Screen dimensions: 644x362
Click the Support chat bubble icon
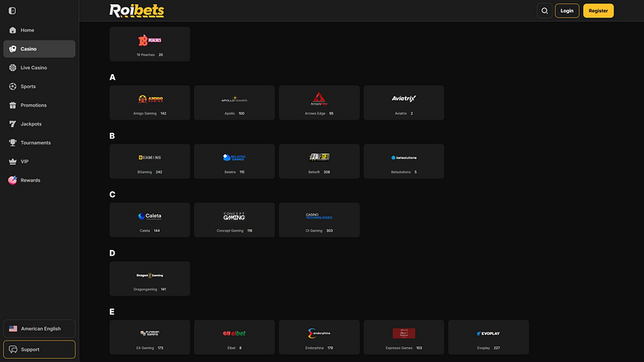(13, 350)
